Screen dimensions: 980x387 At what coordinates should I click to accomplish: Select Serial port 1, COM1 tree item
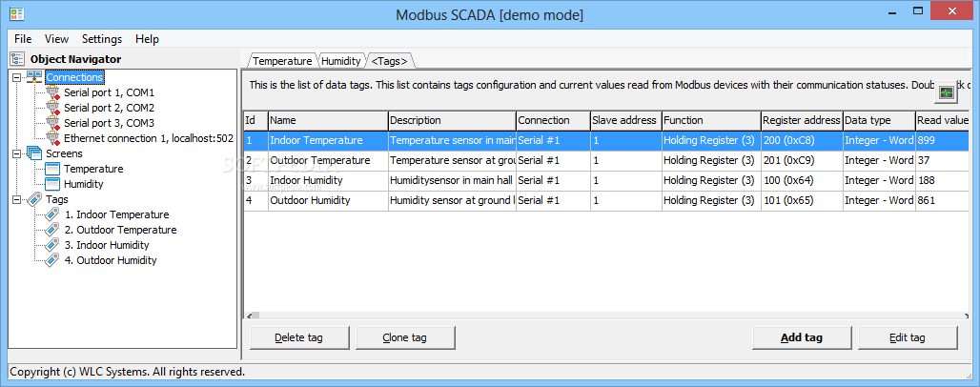click(x=109, y=92)
